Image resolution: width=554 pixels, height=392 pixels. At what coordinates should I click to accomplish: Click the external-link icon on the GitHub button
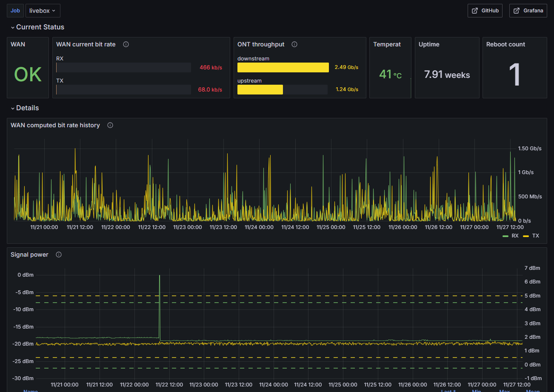click(x=475, y=11)
